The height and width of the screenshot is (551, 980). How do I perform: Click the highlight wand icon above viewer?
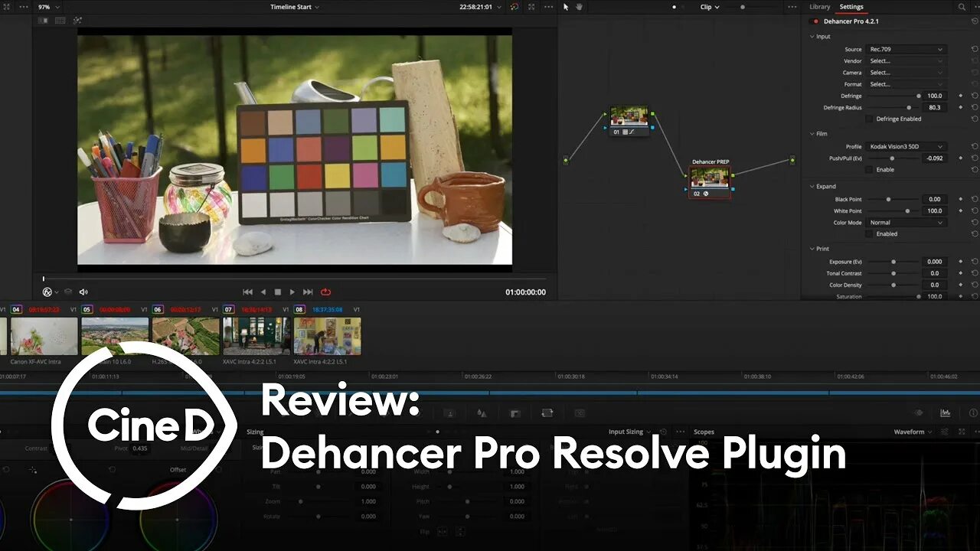[x=77, y=21]
